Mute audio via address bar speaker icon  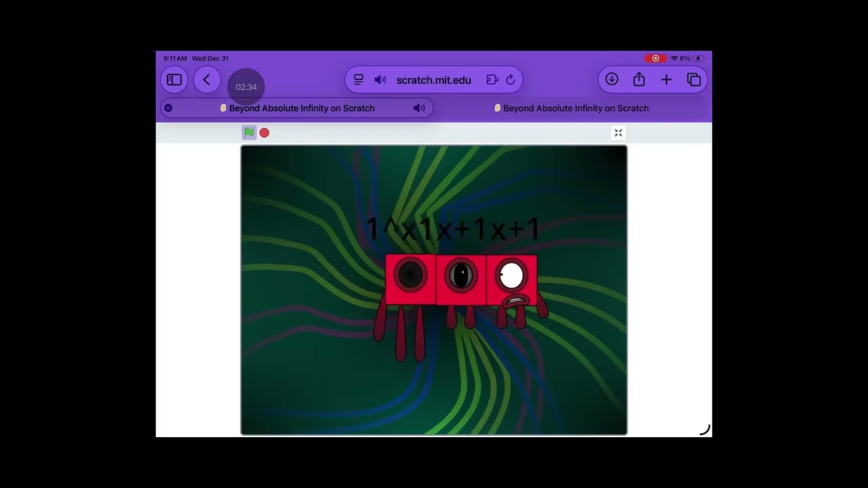tap(380, 80)
